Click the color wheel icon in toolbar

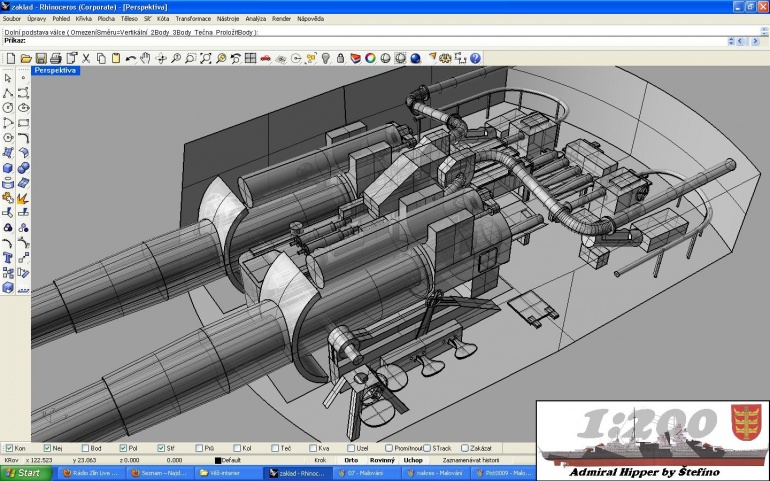[370, 58]
